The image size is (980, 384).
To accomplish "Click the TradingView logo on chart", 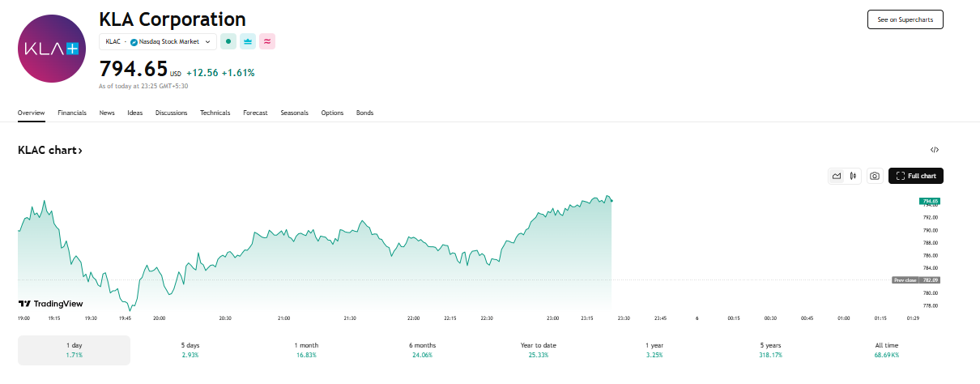I will [x=50, y=304].
